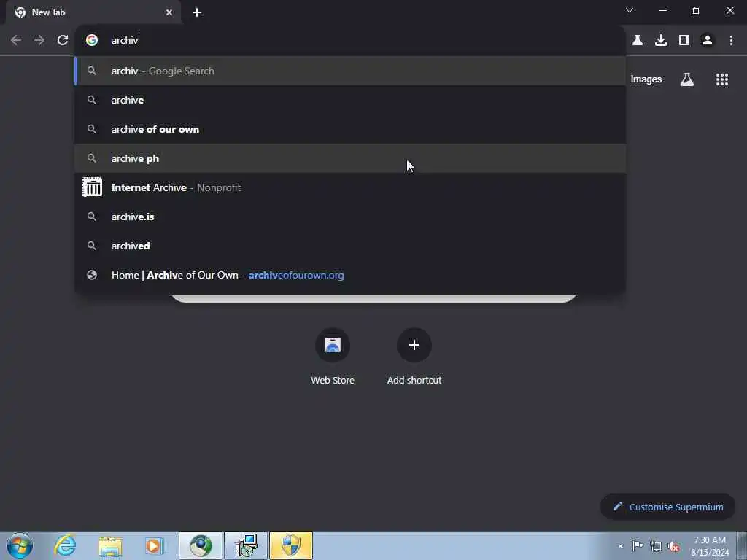Screen dimensions: 747x560
Task: Select the 'archive ph' suggestion
Action: pos(350,158)
